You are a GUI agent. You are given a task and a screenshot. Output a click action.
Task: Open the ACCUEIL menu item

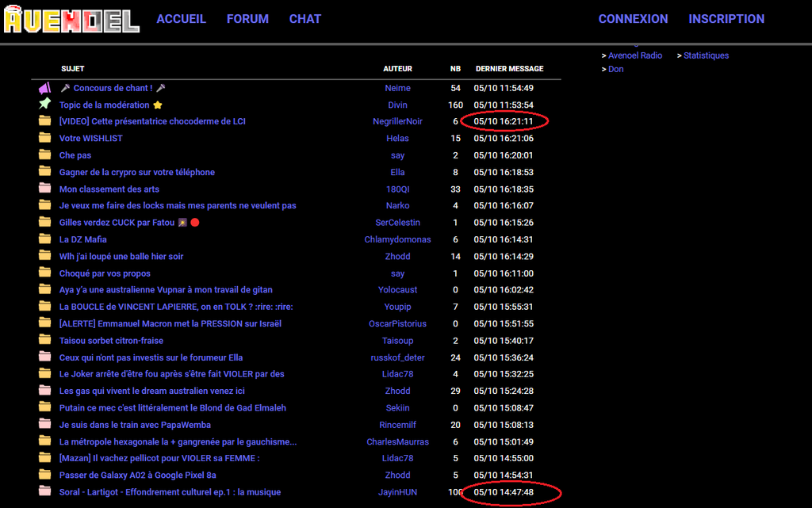click(x=181, y=19)
